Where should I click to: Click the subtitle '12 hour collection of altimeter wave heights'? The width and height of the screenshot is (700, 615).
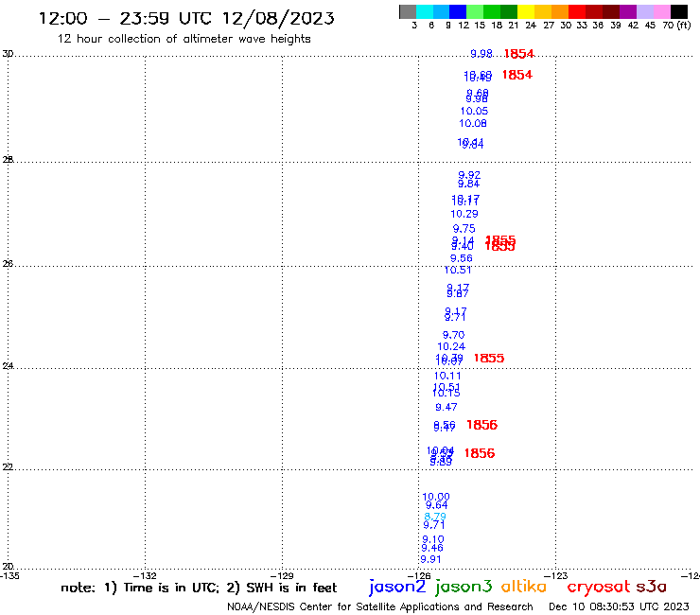[184, 39]
